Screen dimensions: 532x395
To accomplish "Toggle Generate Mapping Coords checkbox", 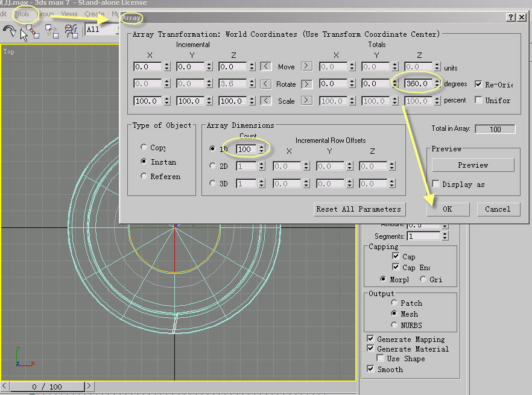I will (370, 339).
